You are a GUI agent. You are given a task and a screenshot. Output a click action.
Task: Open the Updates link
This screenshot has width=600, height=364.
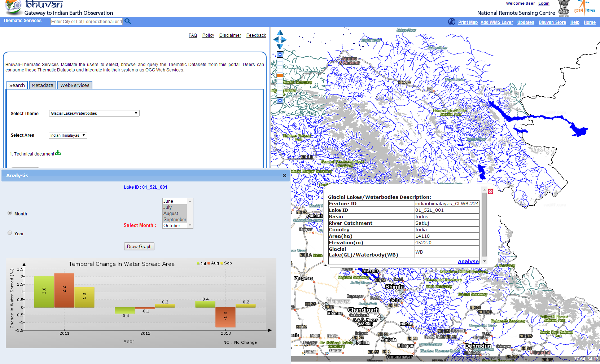pos(526,22)
